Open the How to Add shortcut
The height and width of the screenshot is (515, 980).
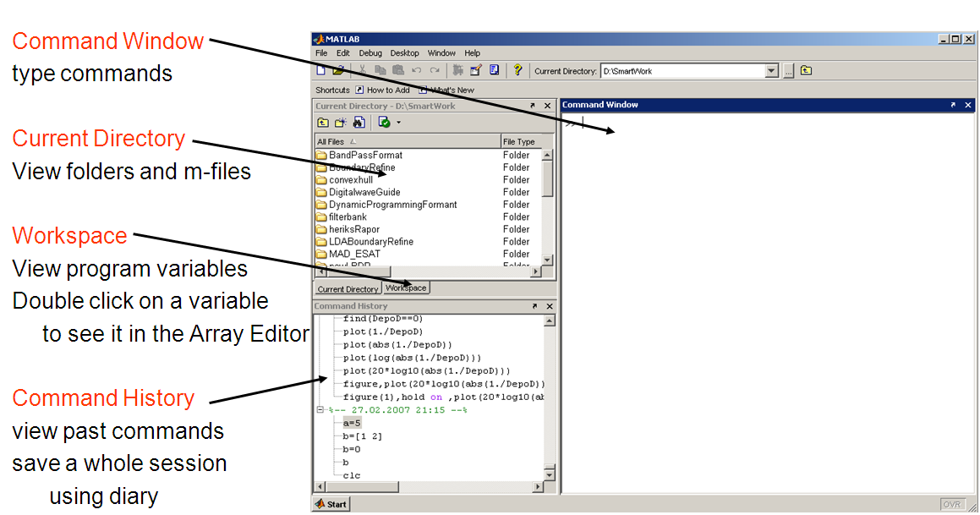pos(382,90)
